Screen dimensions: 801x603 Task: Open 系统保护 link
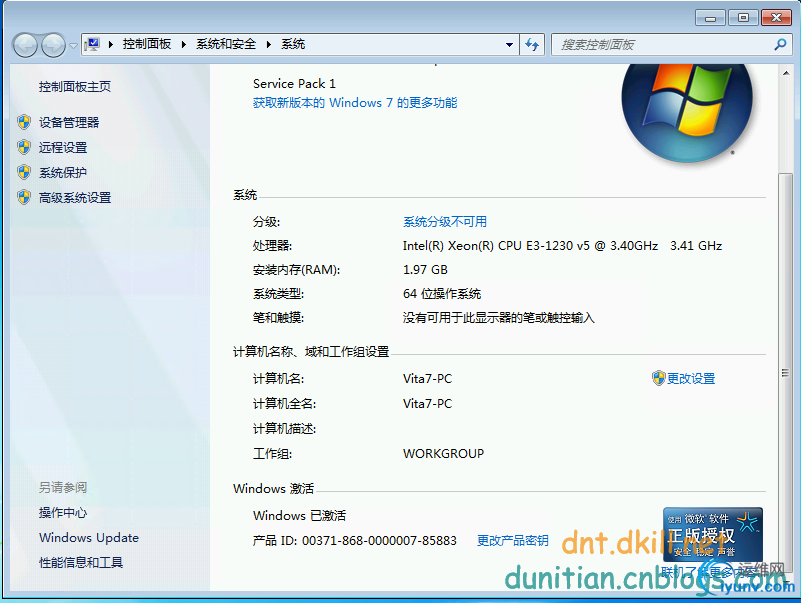click(63, 172)
